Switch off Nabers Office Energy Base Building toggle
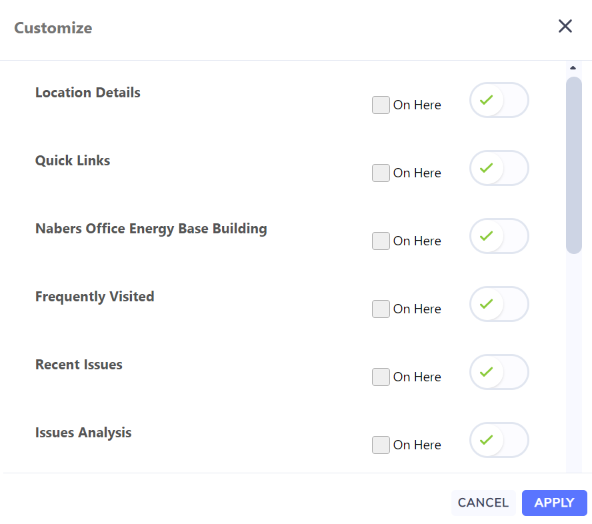Viewport: 592px width, 524px height. pyautogui.click(x=499, y=236)
